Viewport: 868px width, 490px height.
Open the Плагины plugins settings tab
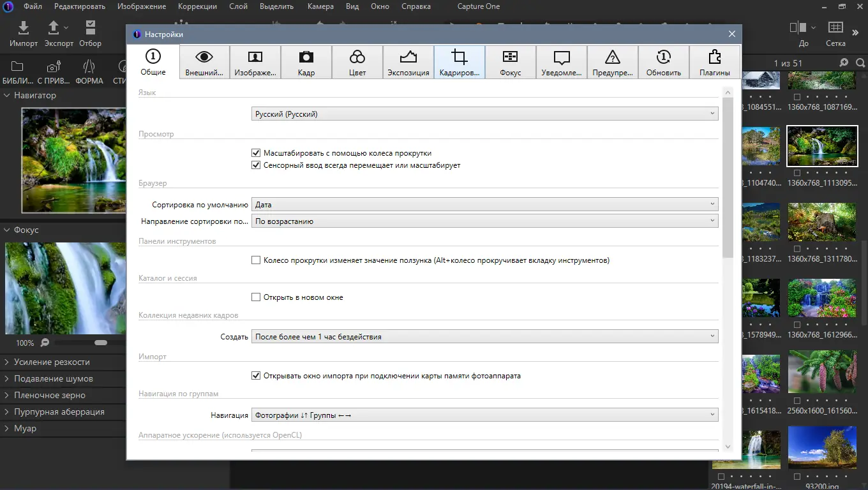click(715, 63)
